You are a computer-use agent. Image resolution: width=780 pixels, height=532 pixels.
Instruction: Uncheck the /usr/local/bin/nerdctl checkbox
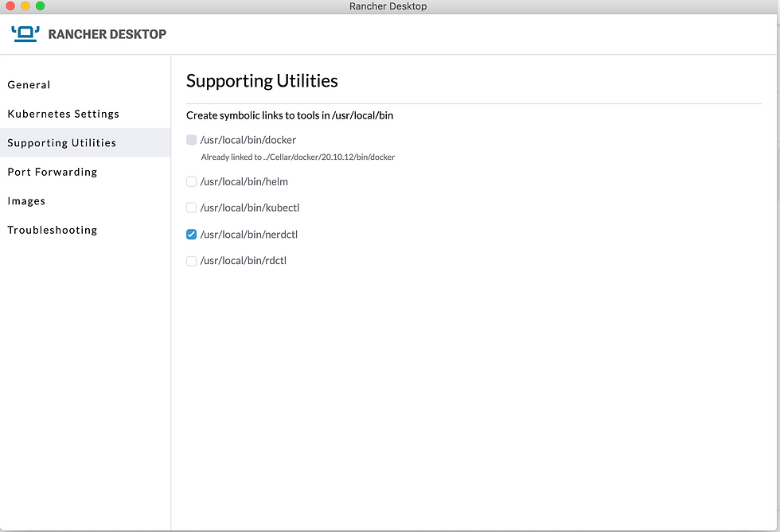point(192,234)
